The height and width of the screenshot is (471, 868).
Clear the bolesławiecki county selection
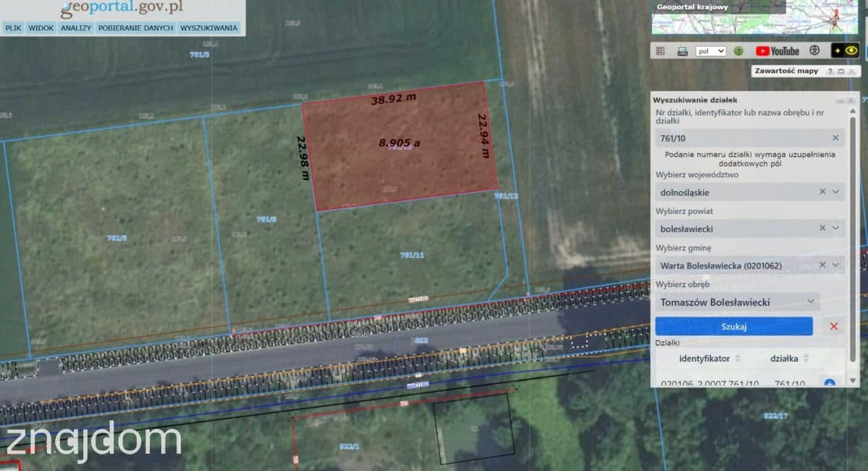(x=822, y=228)
